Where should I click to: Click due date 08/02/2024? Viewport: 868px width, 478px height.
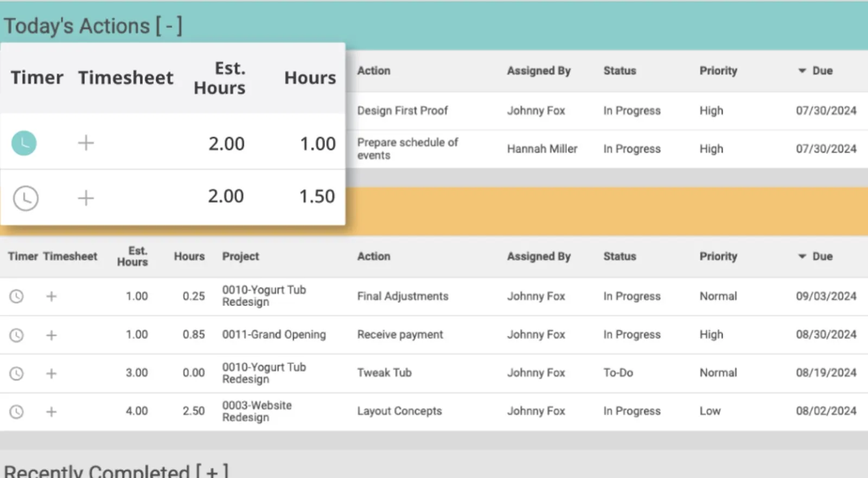(x=826, y=411)
